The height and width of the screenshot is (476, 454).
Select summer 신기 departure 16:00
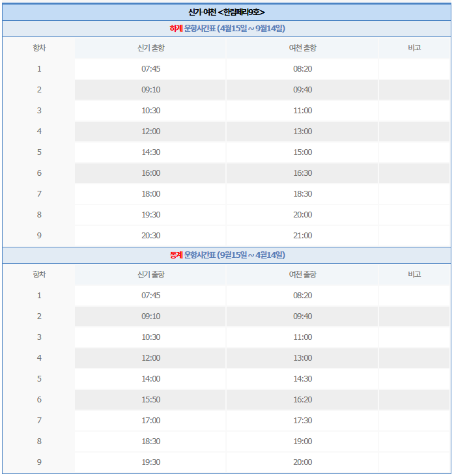pos(151,173)
